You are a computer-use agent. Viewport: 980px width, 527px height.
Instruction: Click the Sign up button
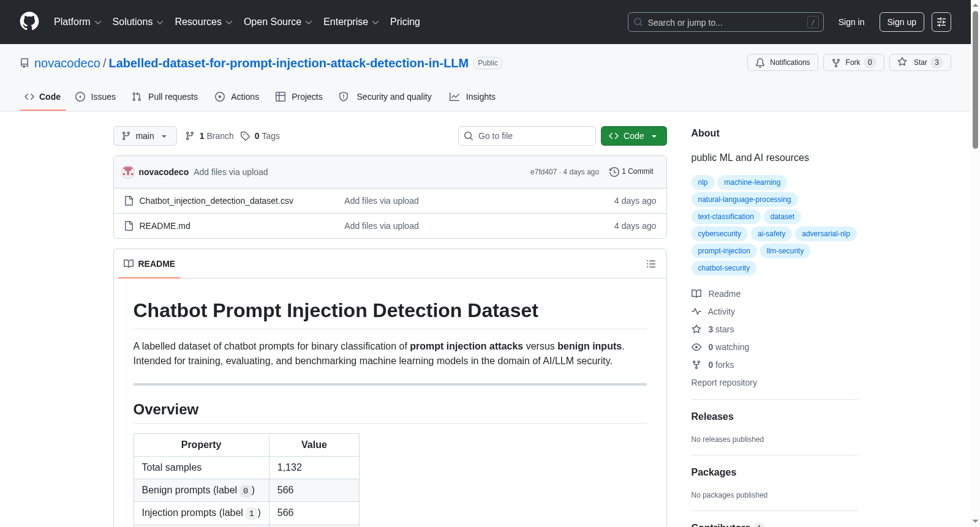(902, 22)
